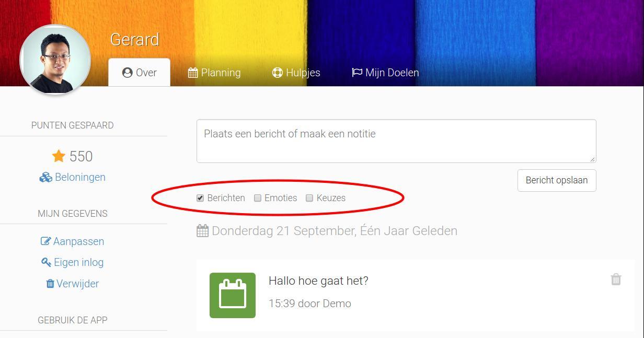Click the '15:39 door Demo' text

(310, 304)
